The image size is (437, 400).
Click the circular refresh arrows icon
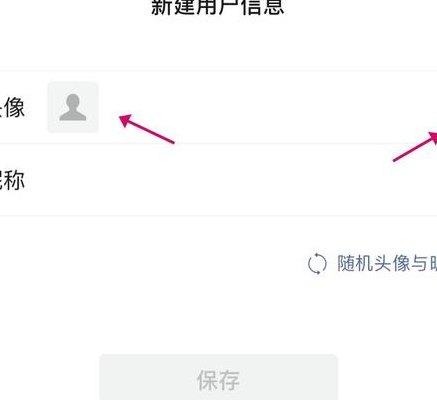[317, 264]
